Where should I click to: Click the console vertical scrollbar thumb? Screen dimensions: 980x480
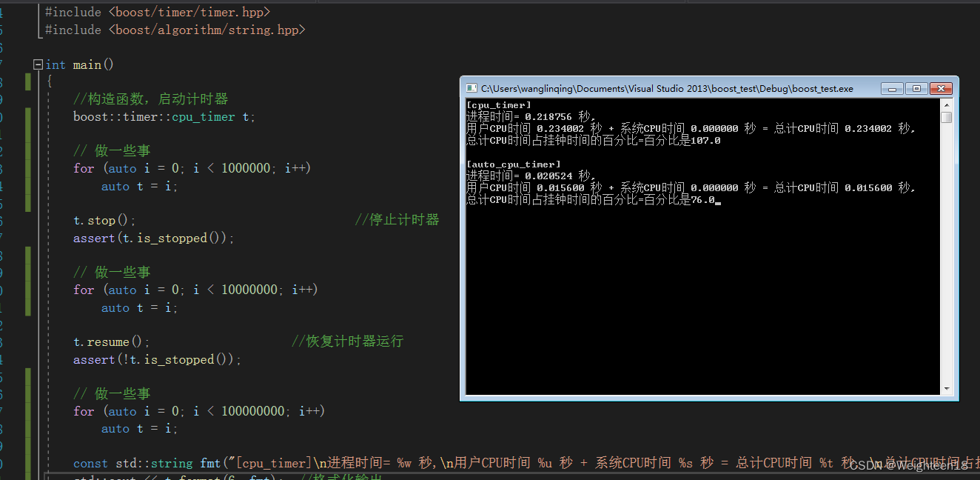pyautogui.click(x=947, y=119)
